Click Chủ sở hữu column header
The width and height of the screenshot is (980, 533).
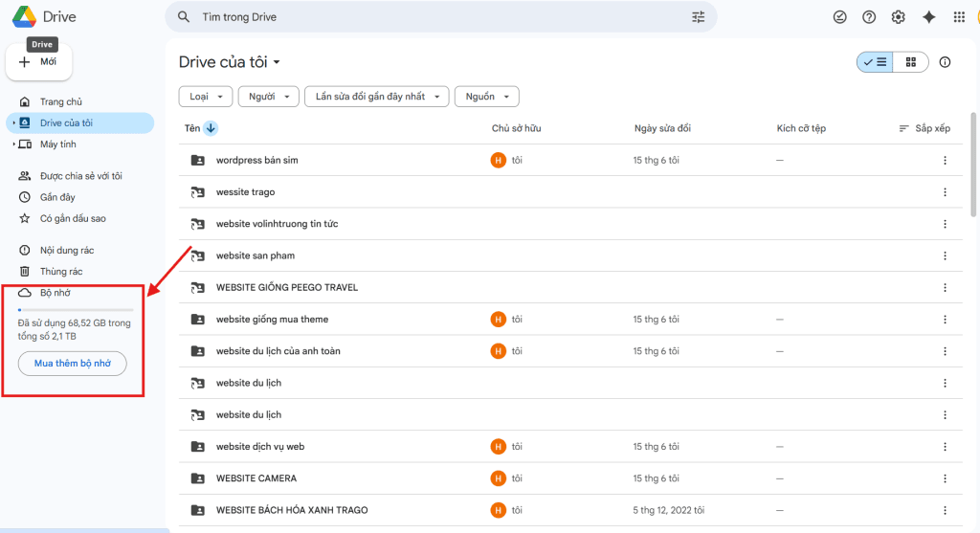[516, 128]
